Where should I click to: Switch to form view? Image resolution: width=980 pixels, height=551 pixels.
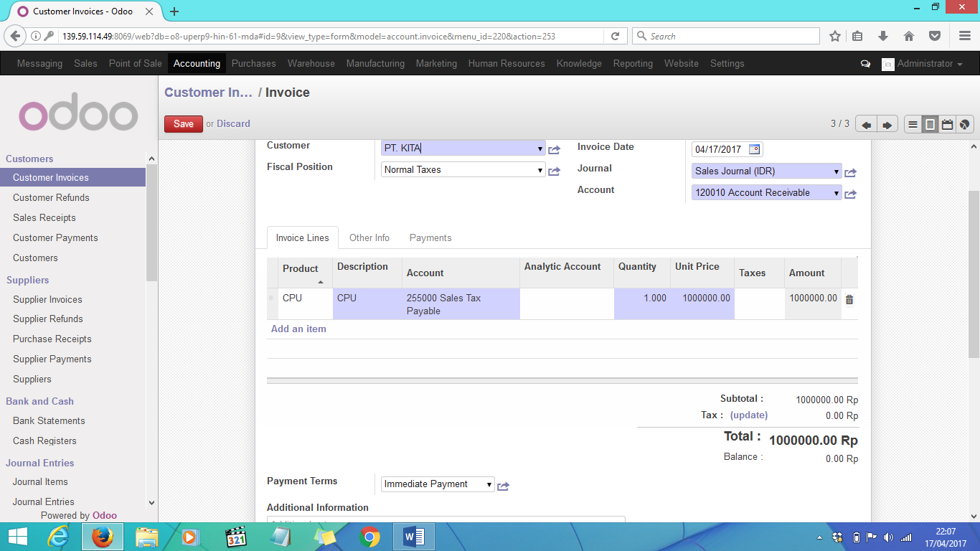coord(930,124)
